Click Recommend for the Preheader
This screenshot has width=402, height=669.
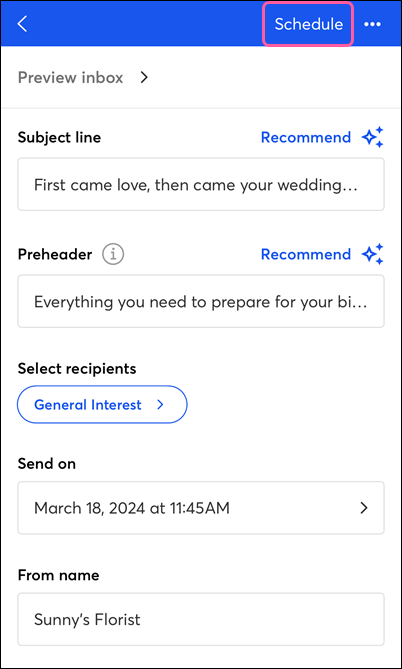tap(306, 254)
